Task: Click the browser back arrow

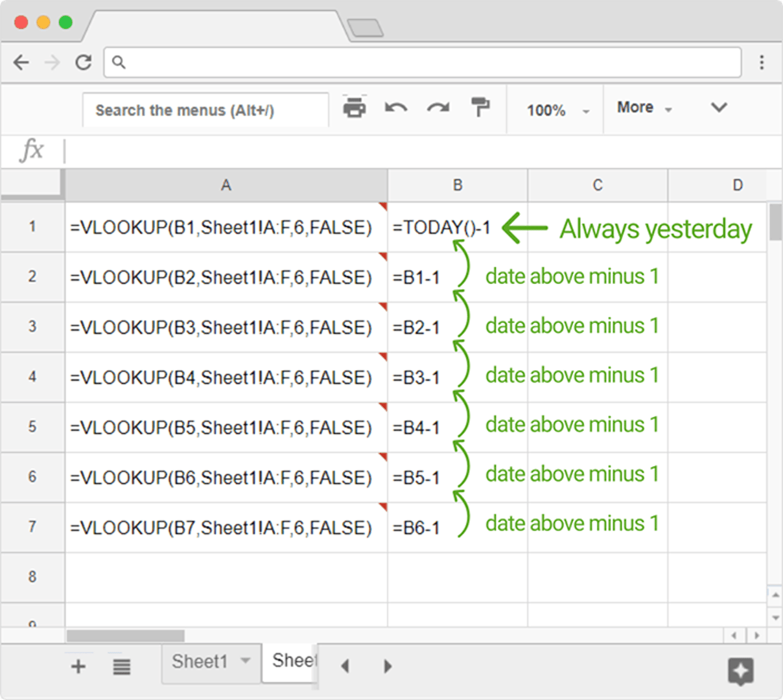Action: point(21,62)
